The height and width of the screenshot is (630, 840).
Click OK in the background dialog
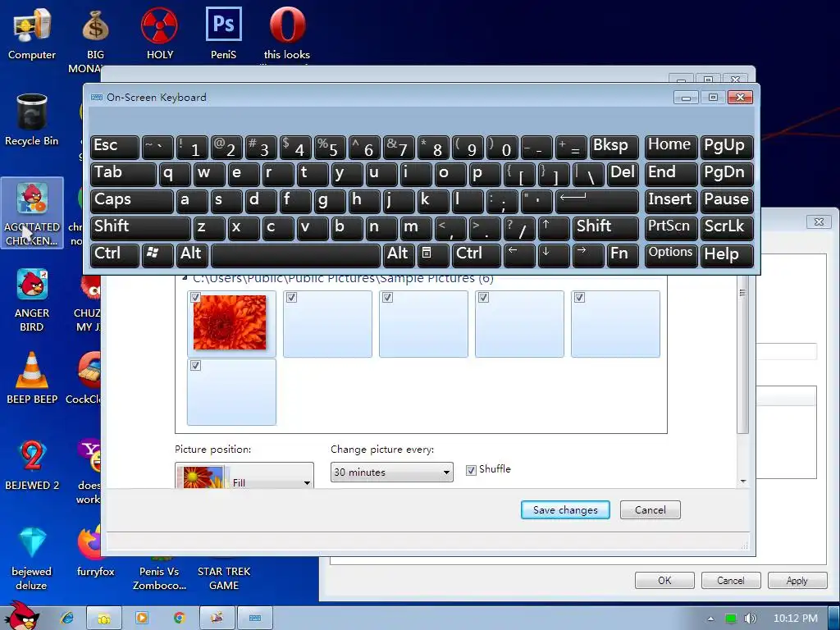664,581
